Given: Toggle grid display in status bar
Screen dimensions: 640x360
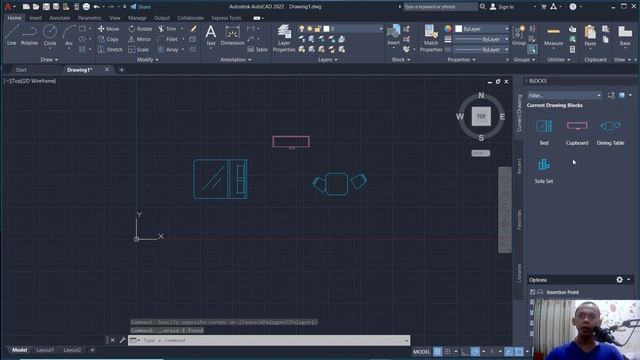Looking at the screenshot, I should (x=438, y=351).
